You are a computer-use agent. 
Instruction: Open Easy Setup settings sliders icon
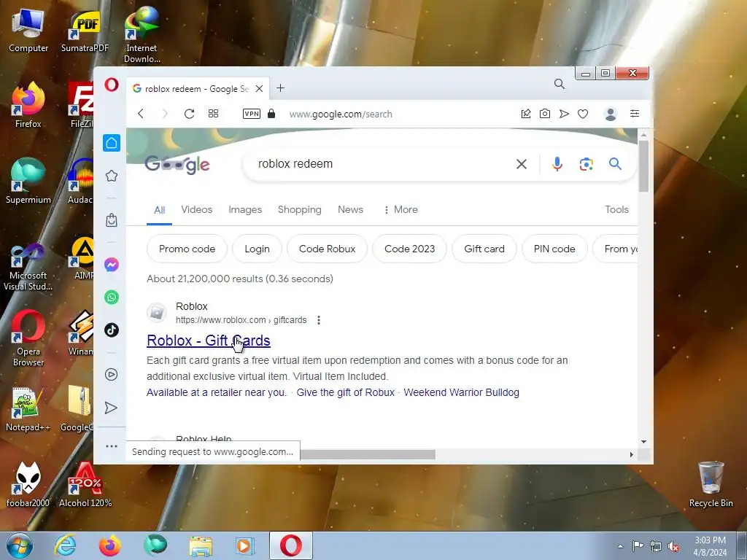click(x=635, y=113)
